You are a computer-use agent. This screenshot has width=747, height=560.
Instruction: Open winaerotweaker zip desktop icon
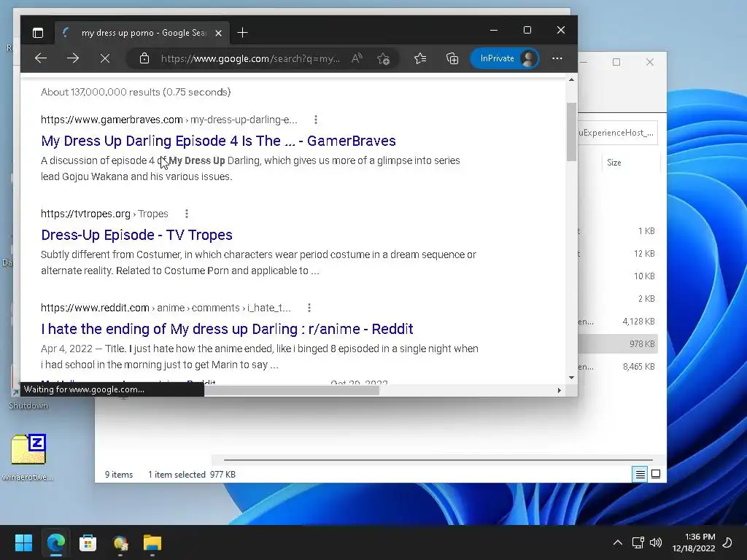(x=28, y=456)
